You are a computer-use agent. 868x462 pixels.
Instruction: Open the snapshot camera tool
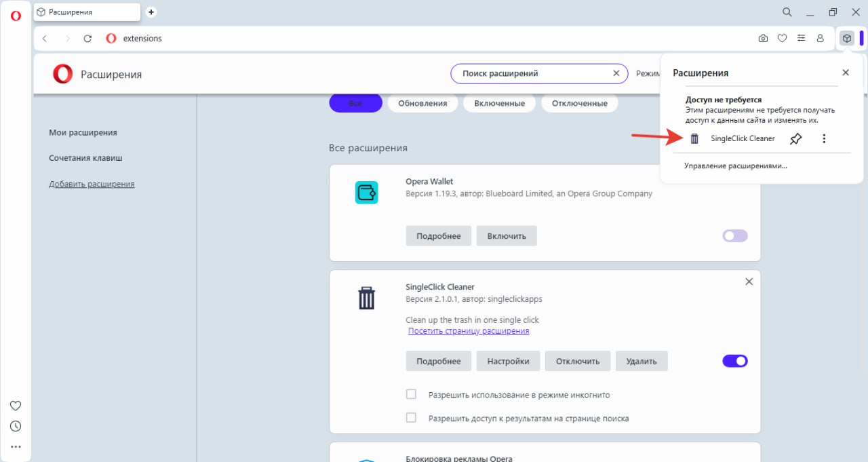point(763,39)
